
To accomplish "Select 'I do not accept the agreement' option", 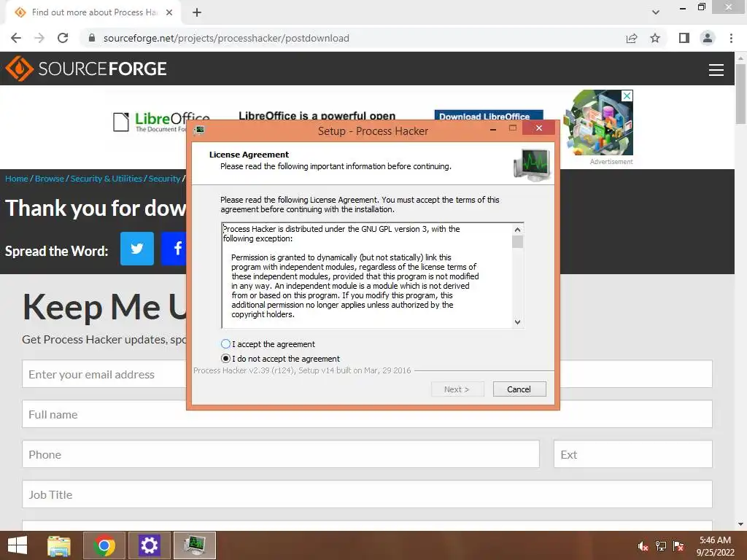I will 226,359.
